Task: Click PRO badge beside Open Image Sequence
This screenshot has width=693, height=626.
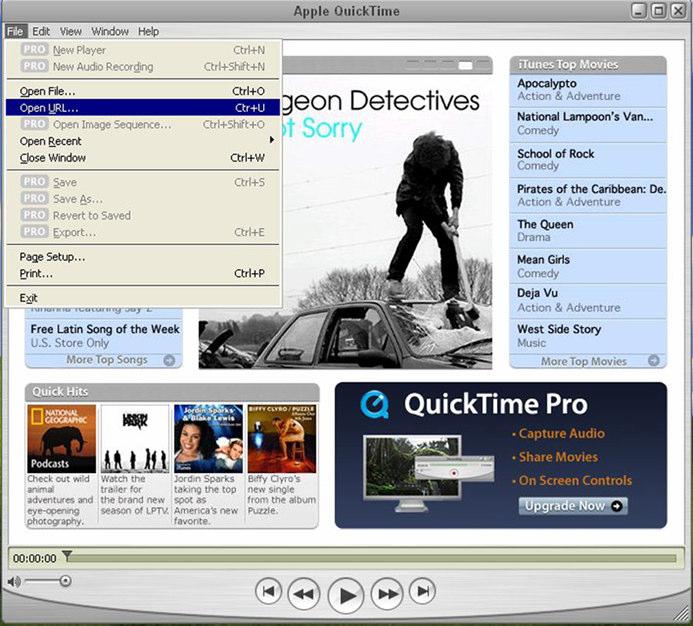Action: pyautogui.click(x=34, y=124)
